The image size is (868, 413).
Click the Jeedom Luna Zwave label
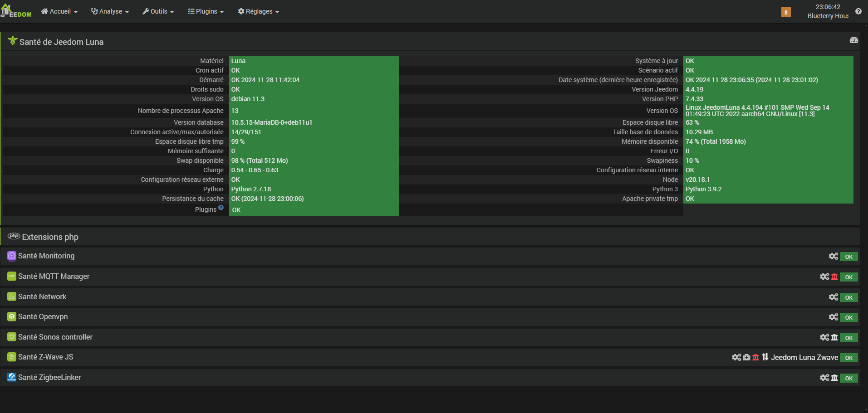(804, 357)
